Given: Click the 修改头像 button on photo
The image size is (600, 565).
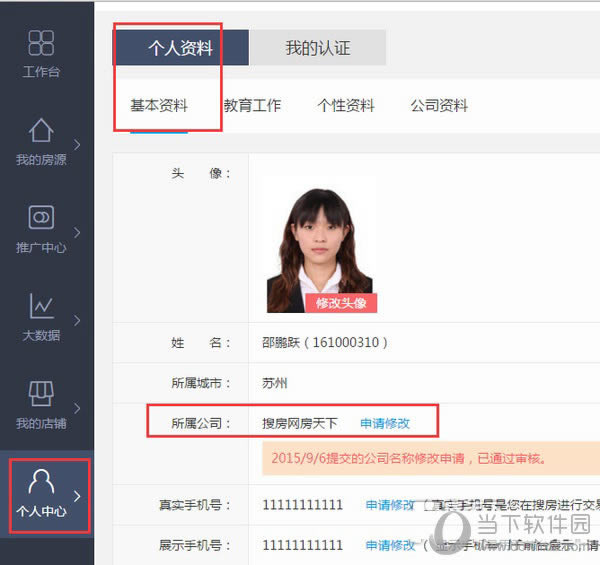Looking at the screenshot, I should [341, 303].
